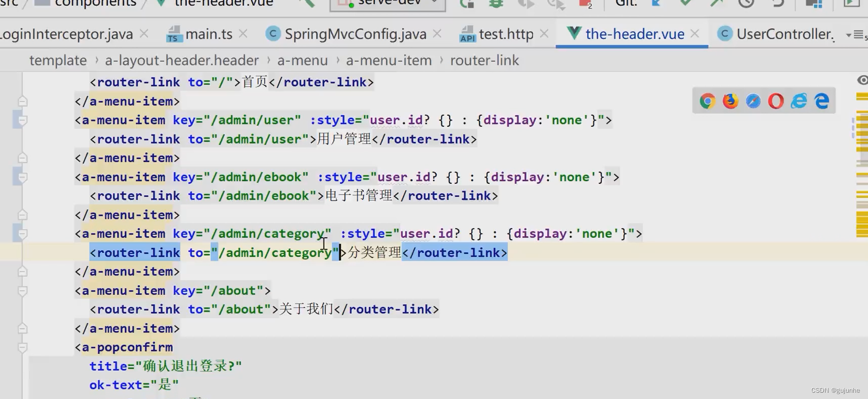Click to="/about" attribute value

[241, 309]
